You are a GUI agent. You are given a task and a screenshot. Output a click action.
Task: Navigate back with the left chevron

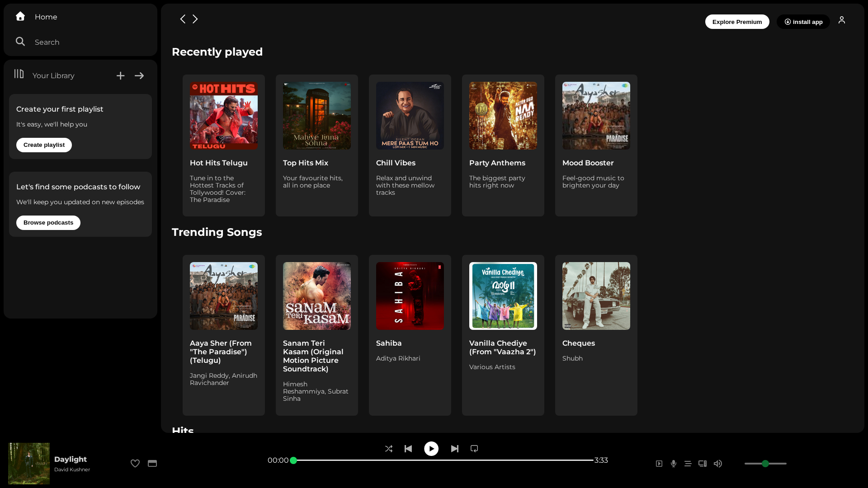pos(183,19)
